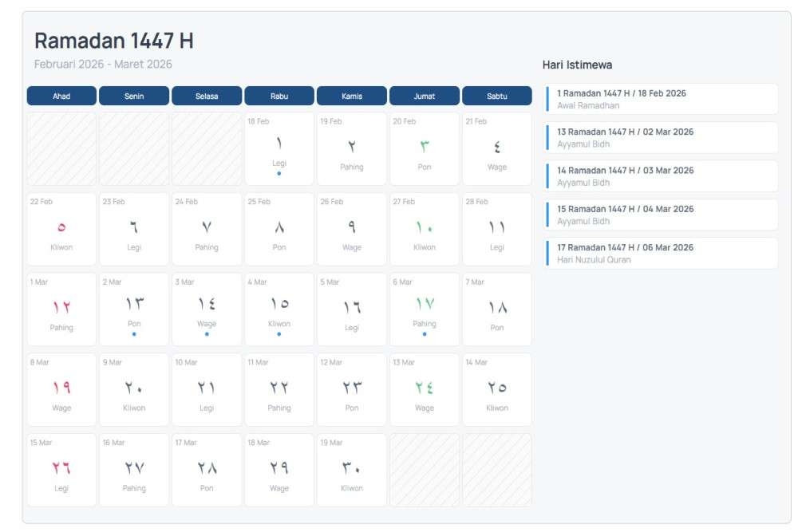Image resolution: width=798 pixels, height=532 pixels.
Task: Select the 22 Feb Kliwon date cell
Action: [x=61, y=229]
